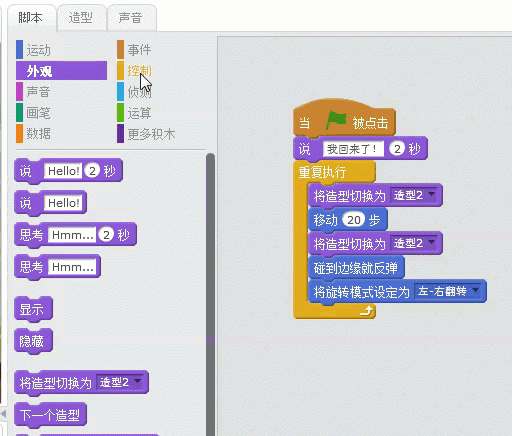The width and height of the screenshot is (512, 436).
Task: Open 造型2 dropdown in script block below 移动
Action: (414, 243)
